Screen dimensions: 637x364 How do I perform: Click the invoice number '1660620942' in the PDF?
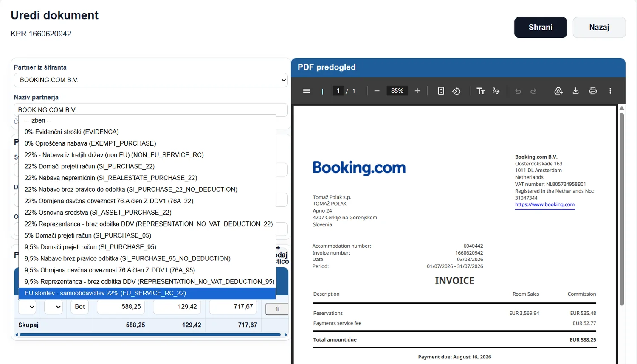pyautogui.click(x=469, y=253)
